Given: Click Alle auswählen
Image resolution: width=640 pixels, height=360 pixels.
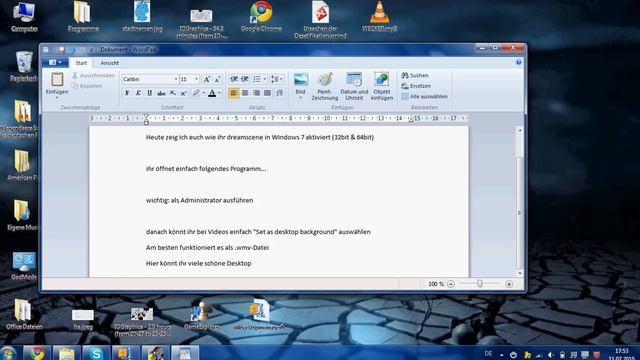Looking at the screenshot, I should click(x=424, y=96).
